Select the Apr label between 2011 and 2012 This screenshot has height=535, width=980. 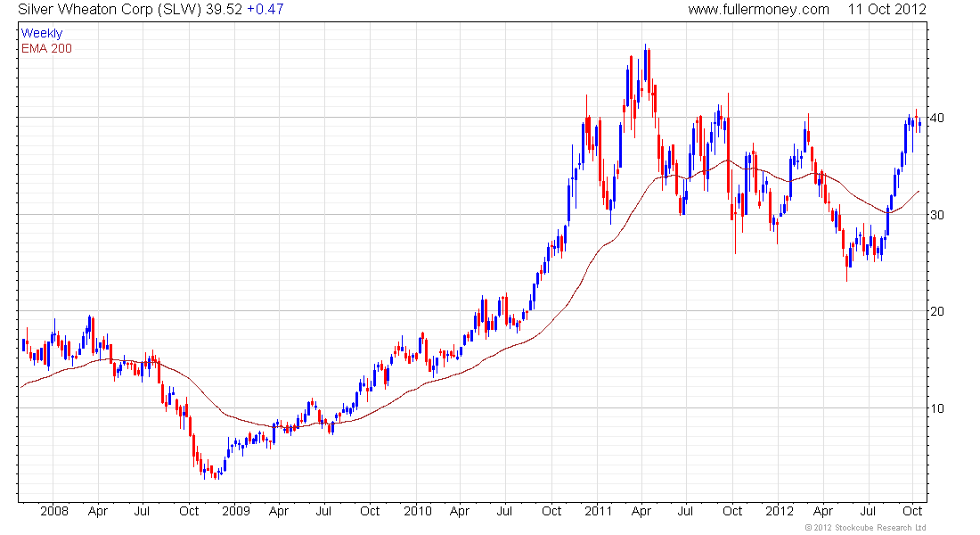[x=641, y=511]
